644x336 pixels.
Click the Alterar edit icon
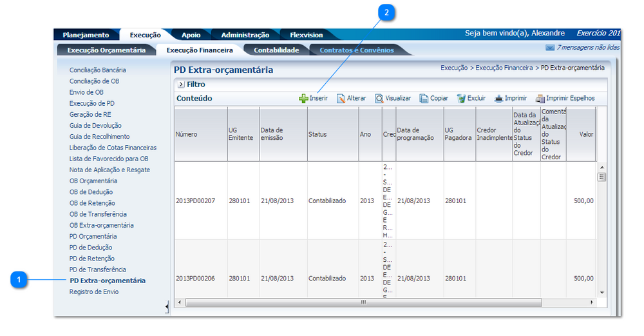tap(341, 99)
